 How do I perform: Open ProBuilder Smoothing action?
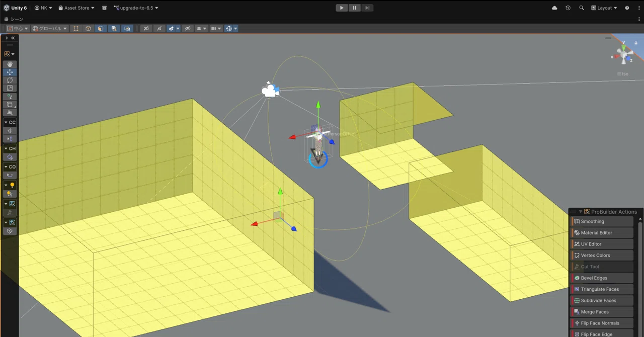point(602,221)
